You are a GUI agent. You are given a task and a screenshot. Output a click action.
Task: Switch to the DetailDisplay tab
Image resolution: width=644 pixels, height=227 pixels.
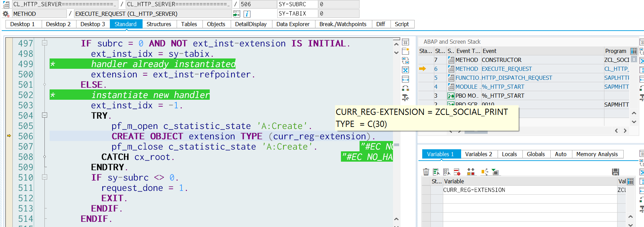coord(251,24)
